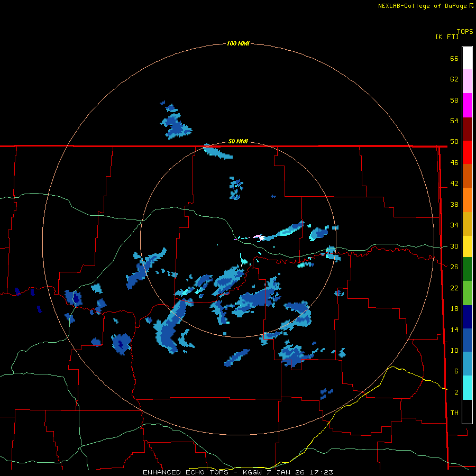
Task: Select the bright red legend swatch
Action: pos(467,152)
